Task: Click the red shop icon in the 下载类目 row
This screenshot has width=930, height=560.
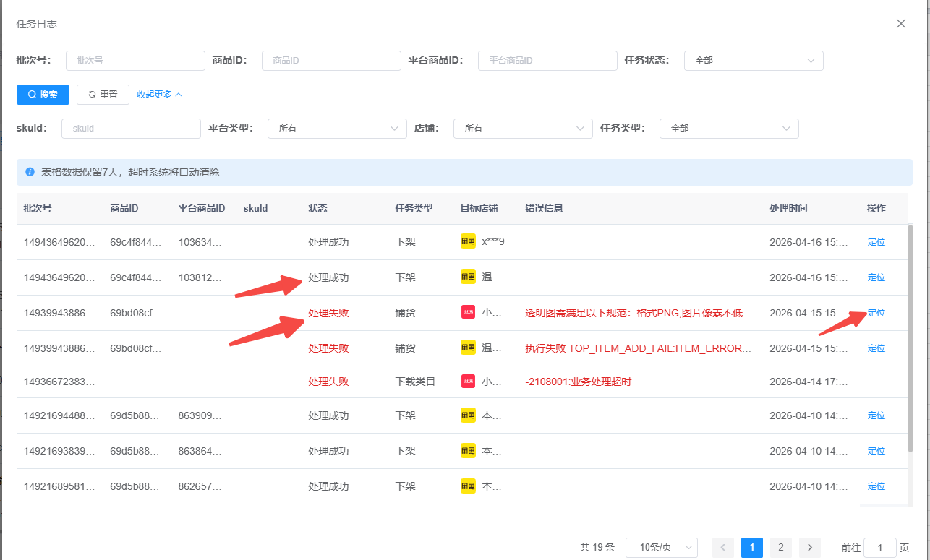Action: (x=468, y=381)
